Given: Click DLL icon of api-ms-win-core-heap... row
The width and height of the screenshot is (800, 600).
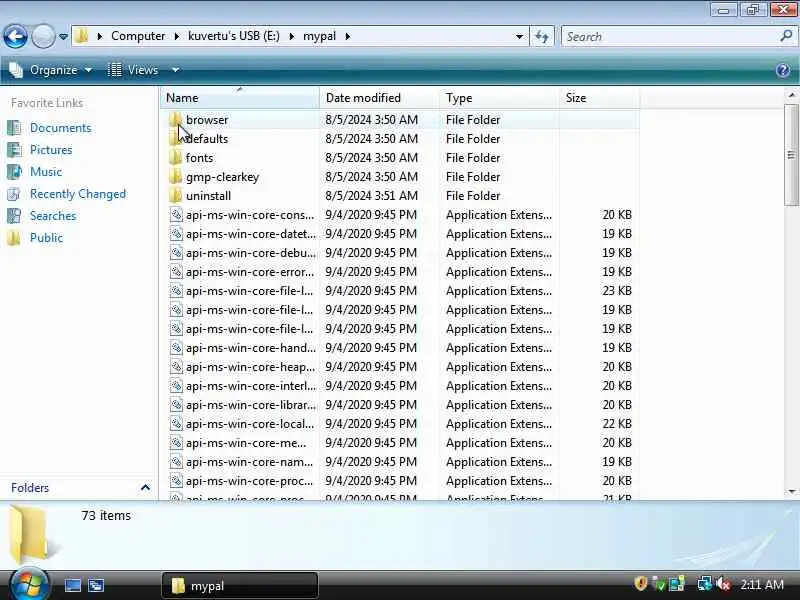Looking at the screenshot, I should (x=176, y=367).
